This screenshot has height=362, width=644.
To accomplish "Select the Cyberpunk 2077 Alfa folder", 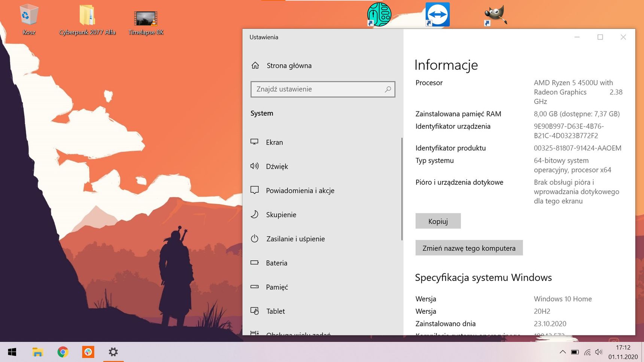I will click(87, 19).
